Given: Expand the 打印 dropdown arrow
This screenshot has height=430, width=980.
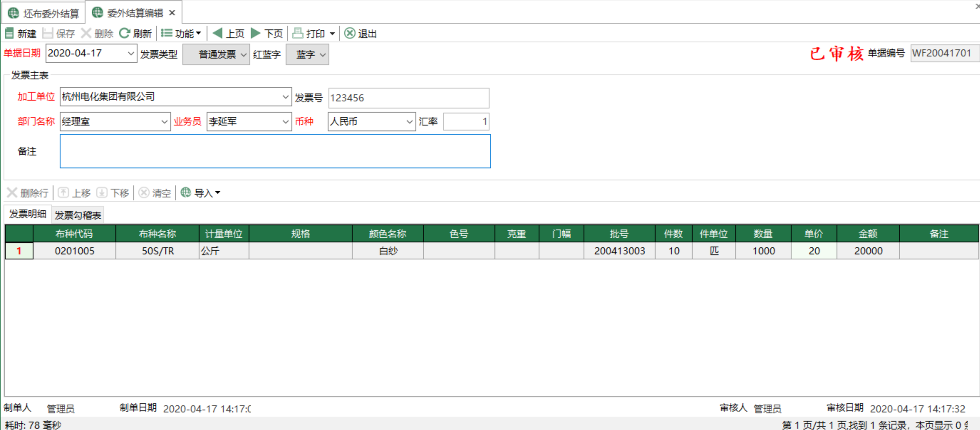Looking at the screenshot, I should 333,34.
